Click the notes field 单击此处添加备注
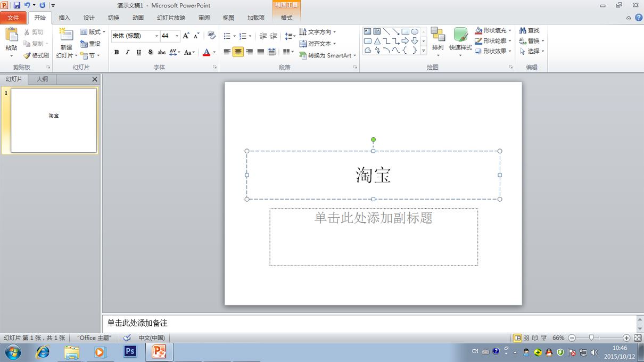The image size is (644, 362). pos(369,323)
